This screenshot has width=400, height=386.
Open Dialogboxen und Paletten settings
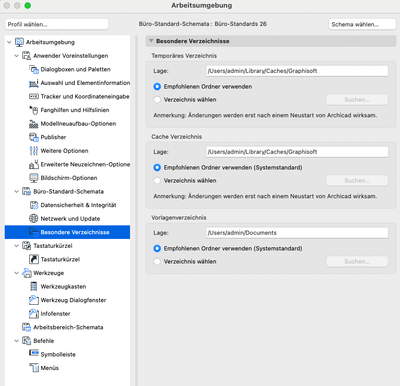pos(75,69)
